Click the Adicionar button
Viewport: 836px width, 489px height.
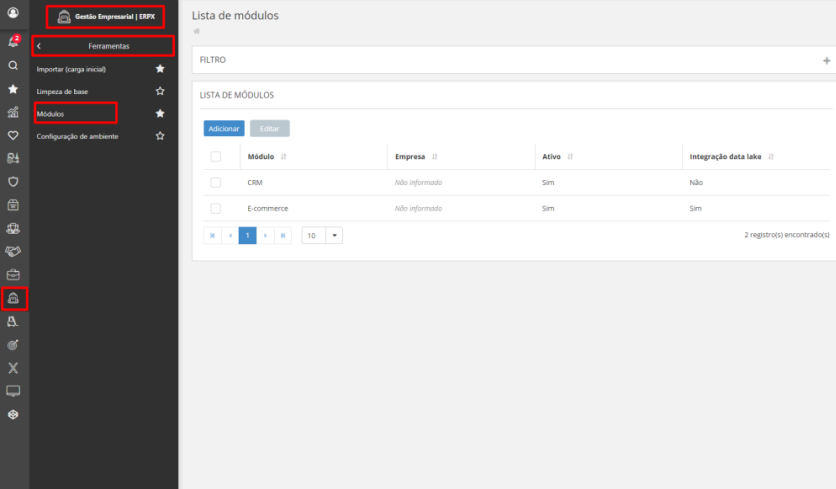click(224, 129)
